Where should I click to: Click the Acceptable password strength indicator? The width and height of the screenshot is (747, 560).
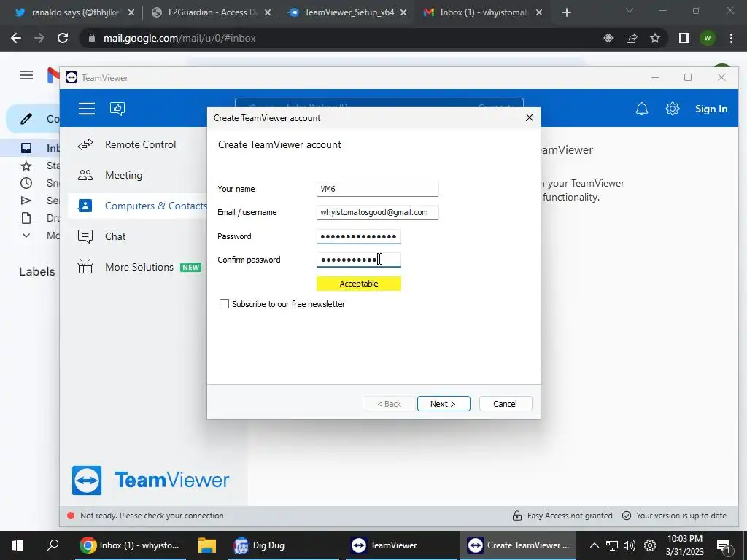[x=359, y=284]
